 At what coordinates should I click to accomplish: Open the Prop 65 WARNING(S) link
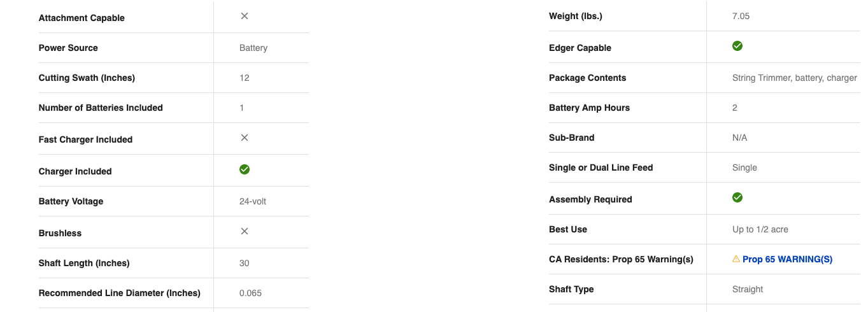click(x=787, y=259)
